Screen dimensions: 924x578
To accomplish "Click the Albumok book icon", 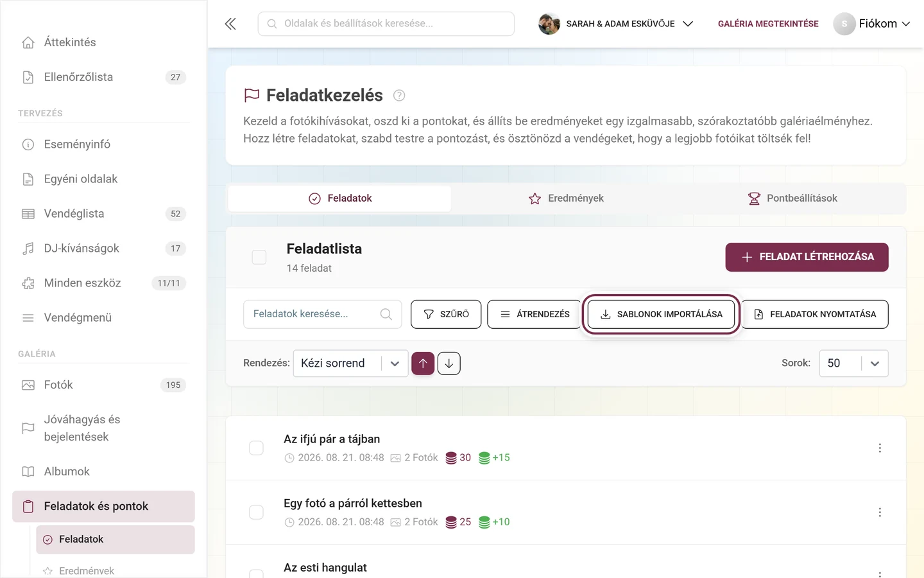I will [28, 471].
